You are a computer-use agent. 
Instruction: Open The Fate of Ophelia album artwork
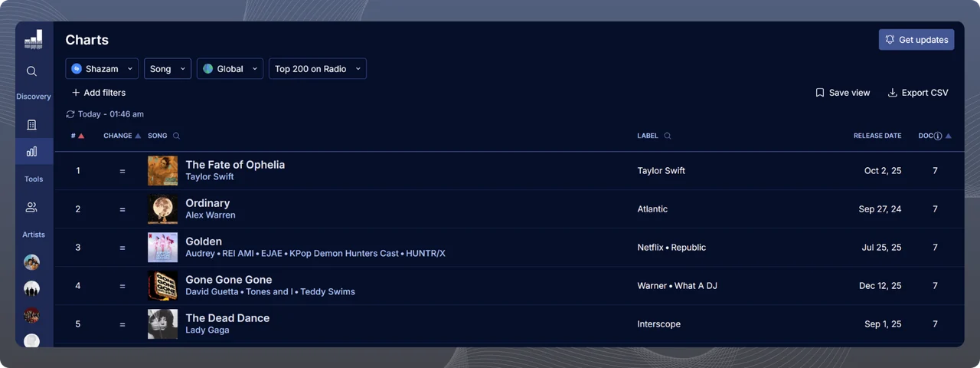point(162,171)
